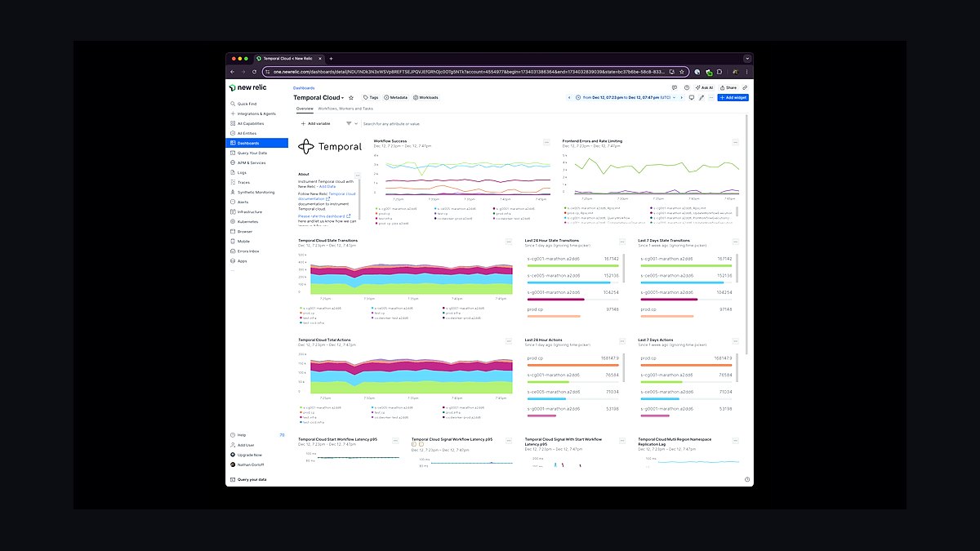This screenshot has height=551, width=980.
Task: Copy the permalink with the link icon
Action: coord(745,87)
